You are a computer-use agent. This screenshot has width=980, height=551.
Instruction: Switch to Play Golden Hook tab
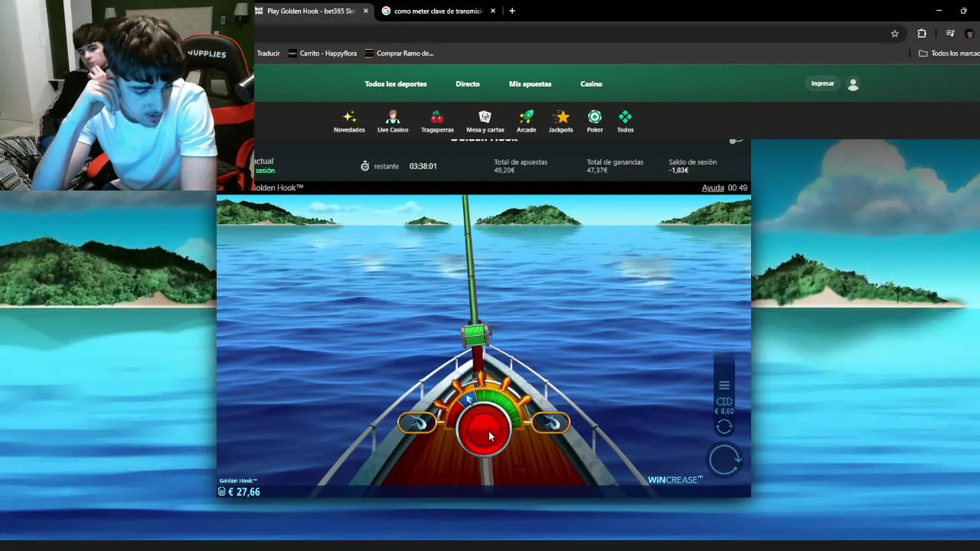point(312,11)
